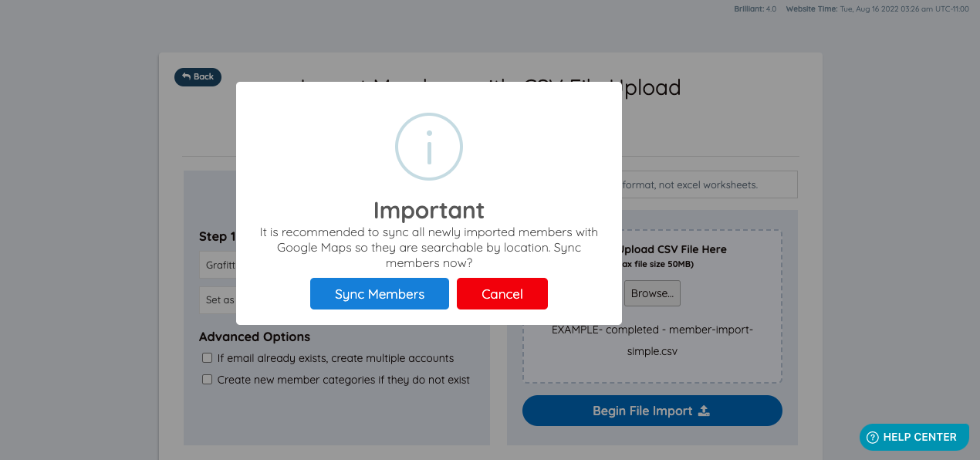Click Sync Members to sync with Google Maps
This screenshot has height=460, width=980.
coord(379,293)
